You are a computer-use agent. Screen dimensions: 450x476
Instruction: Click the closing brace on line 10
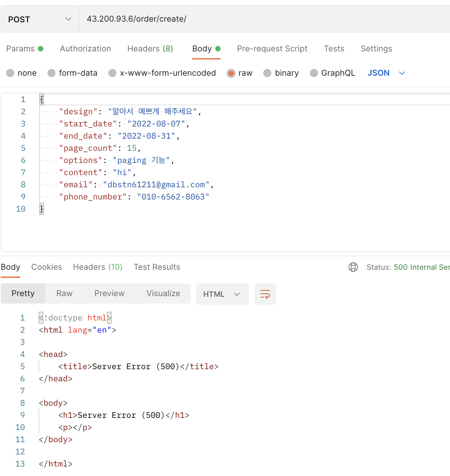click(x=42, y=209)
